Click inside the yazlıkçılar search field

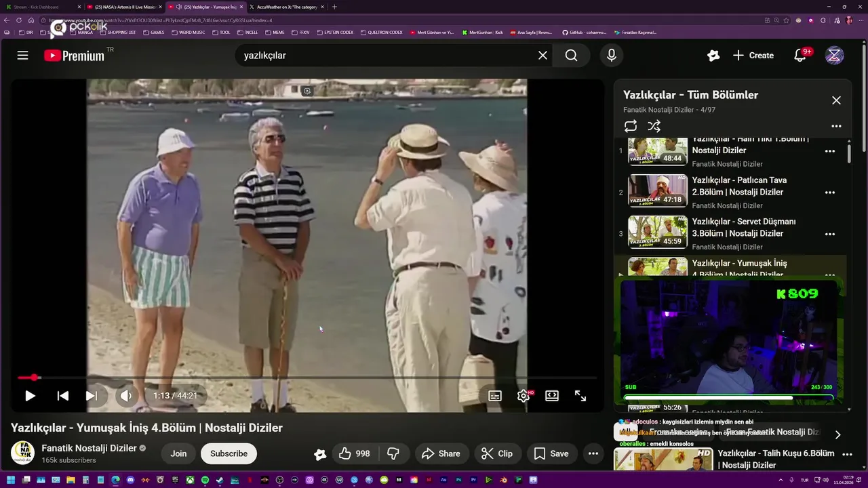click(387, 56)
